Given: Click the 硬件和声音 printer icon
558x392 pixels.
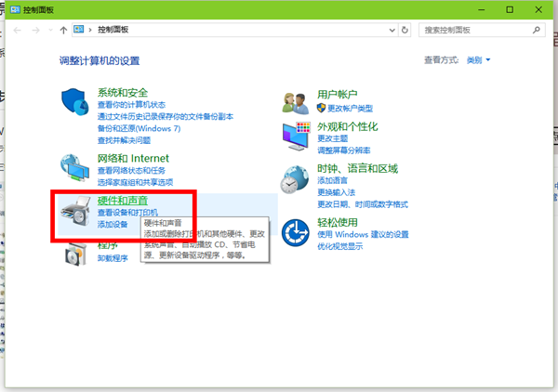Looking at the screenshot, I should point(76,211).
